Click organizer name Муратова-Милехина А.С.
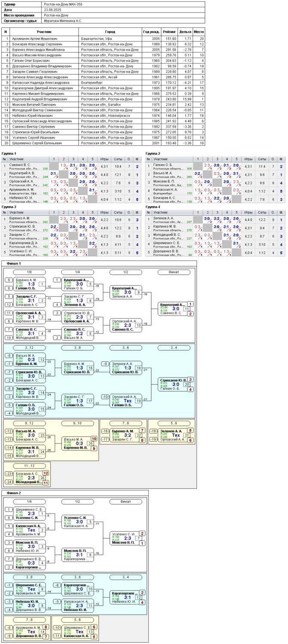 63,21
